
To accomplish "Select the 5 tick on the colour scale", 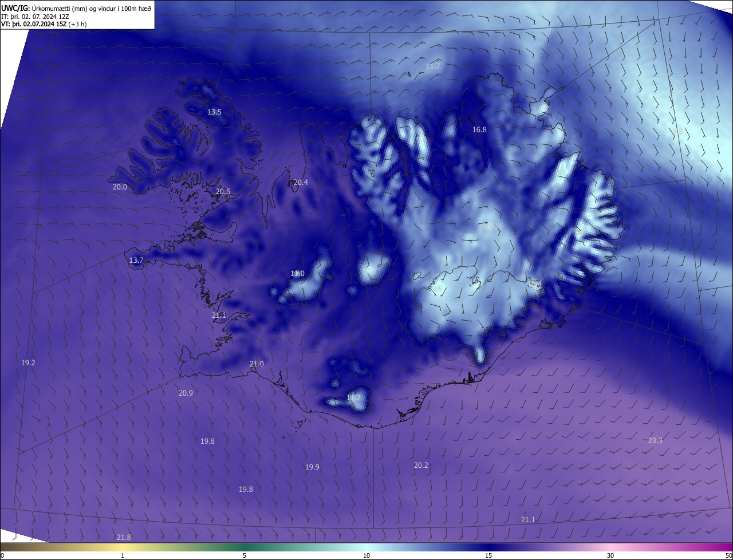I will [245, 555].
